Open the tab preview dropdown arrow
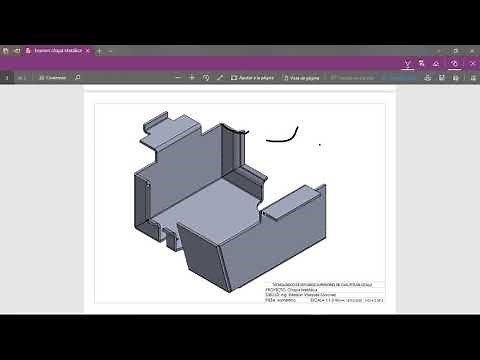Viewport: 480px width, 360px height. (110, 51)
